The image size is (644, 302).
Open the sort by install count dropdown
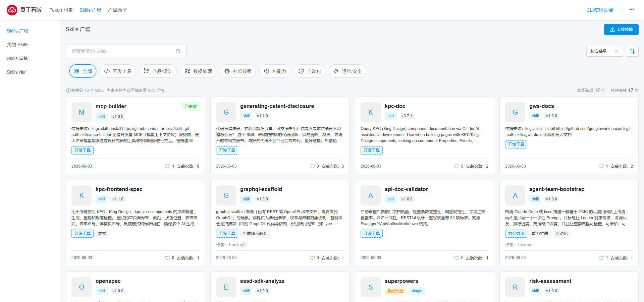click(605, 51)
